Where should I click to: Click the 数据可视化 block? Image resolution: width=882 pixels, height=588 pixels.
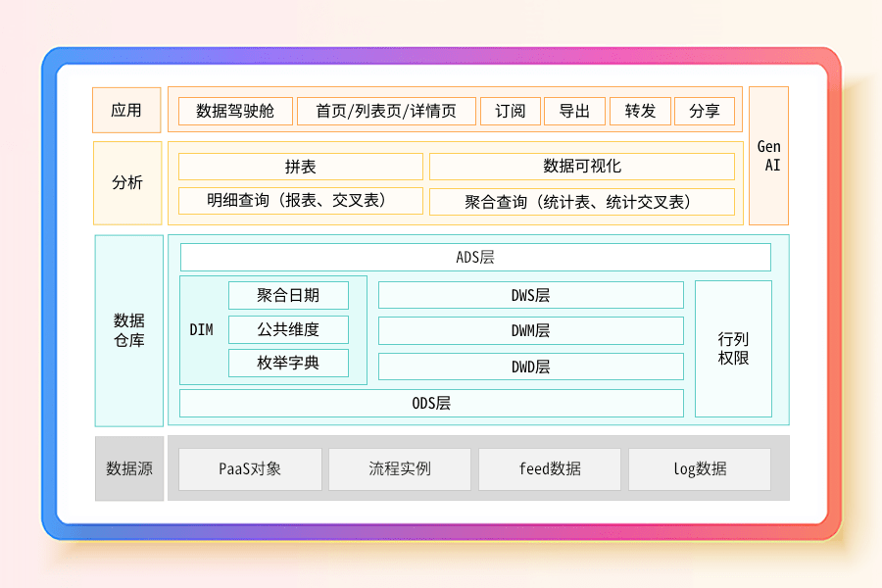tap(581, 167)
